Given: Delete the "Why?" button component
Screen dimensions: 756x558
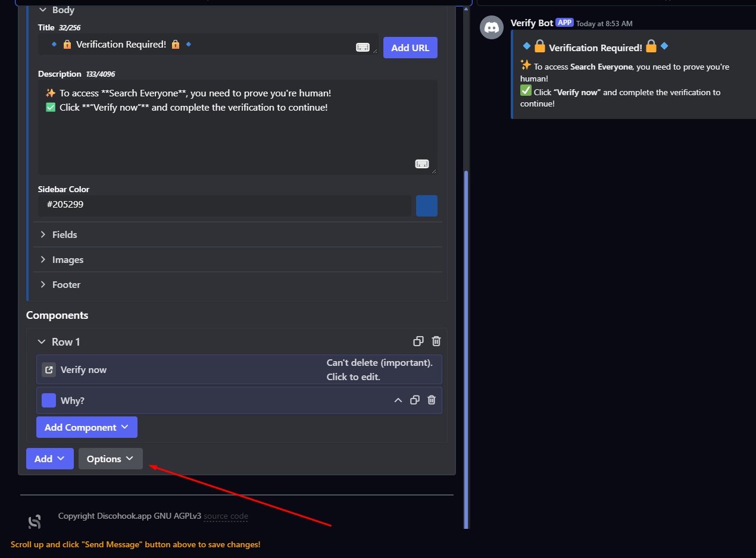Looking at the screenshot, I should pyautogui.click(x=432, y=400).
